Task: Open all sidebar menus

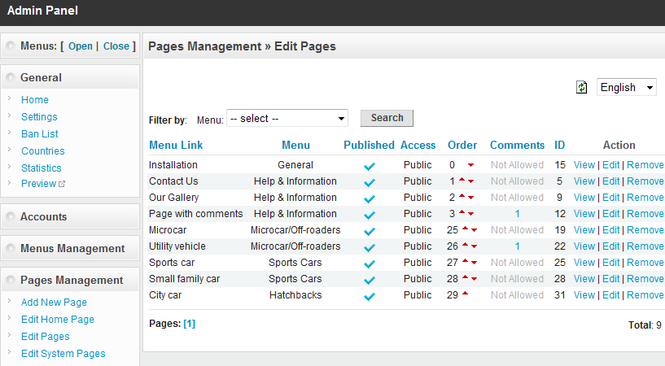Action: (80, 46)
